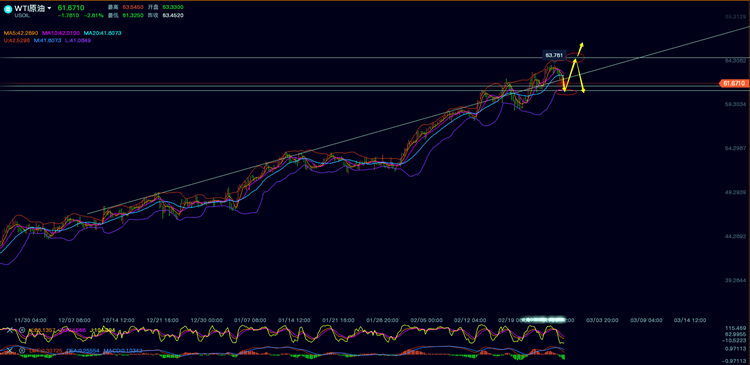Image resolution: width=750 pixels, height=365 pixels.
Task: Select the MA10:42.0100 legend label
Action: [x=62, y=33]
